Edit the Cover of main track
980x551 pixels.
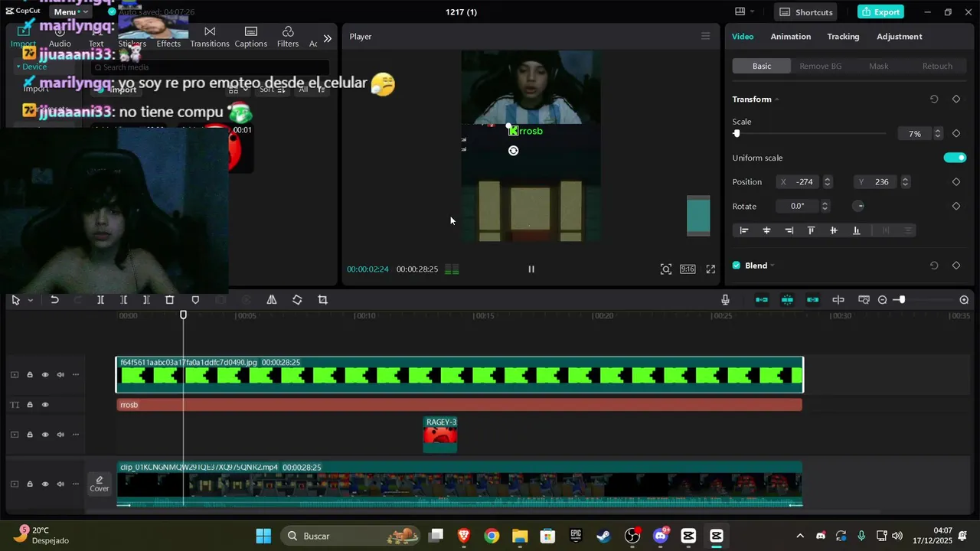(100, 484)
